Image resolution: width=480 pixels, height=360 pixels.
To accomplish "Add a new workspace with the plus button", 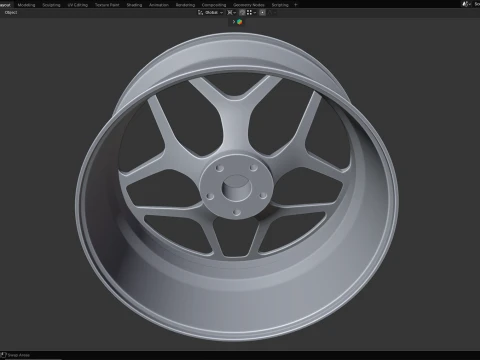I will (x=295, y=5).
